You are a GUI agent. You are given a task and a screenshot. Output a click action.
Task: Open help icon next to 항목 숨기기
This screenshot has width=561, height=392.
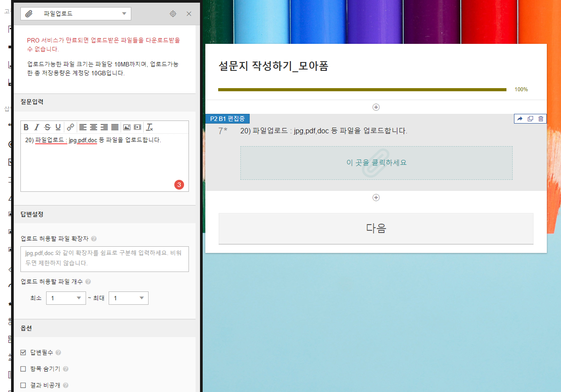[x=66, y=369]
